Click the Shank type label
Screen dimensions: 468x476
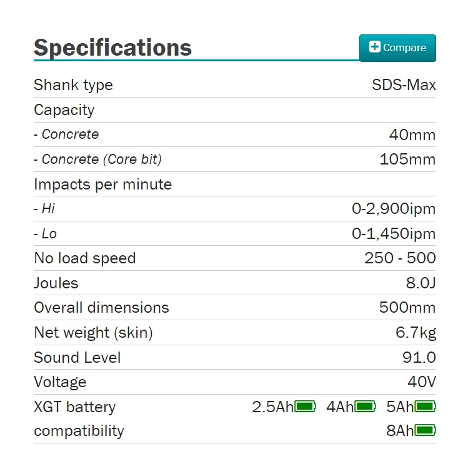(x=73, y=85)
